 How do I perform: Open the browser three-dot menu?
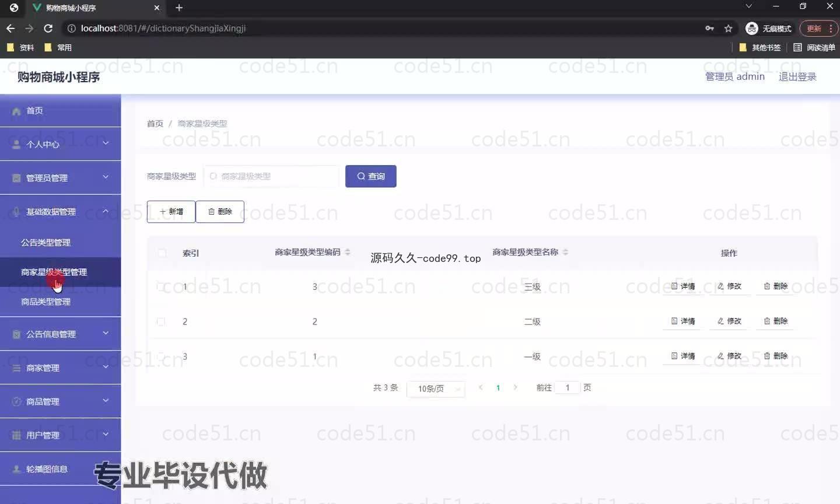(831, 28)
